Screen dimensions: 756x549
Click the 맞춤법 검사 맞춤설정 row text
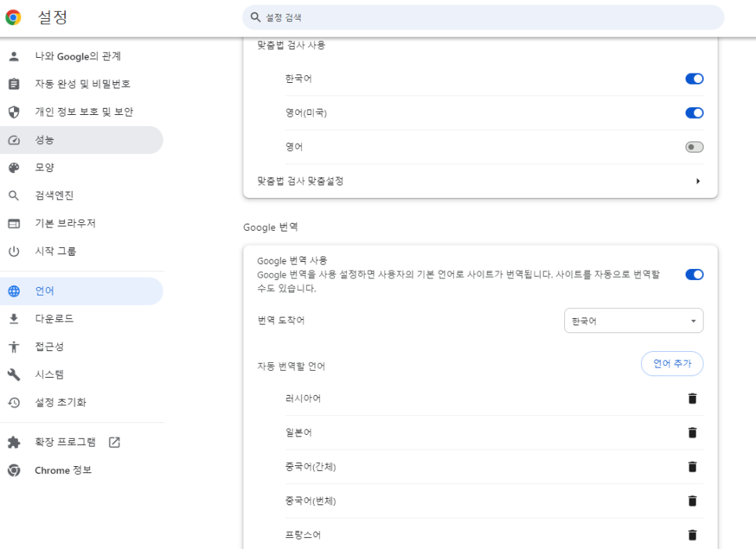tap(300, 181)
